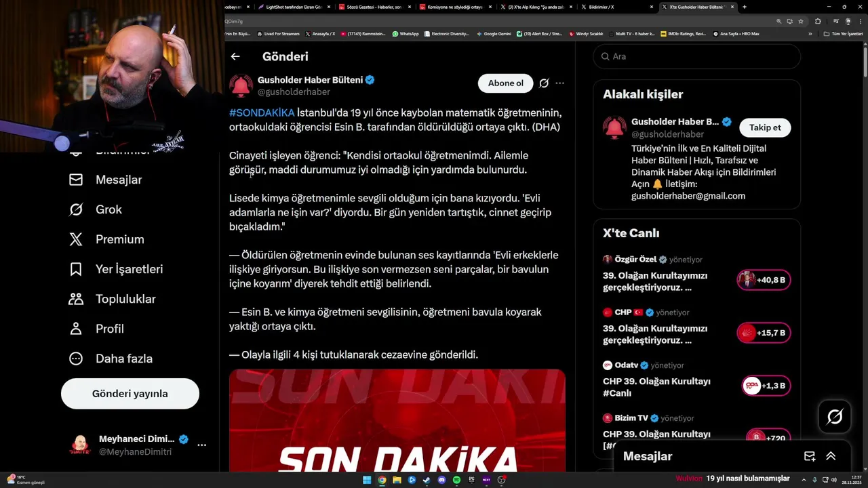Image resolution: width=868 pixels, height=488 pixels.
Task: Open the post's three-dot more menu
Action: pos(559,83)
